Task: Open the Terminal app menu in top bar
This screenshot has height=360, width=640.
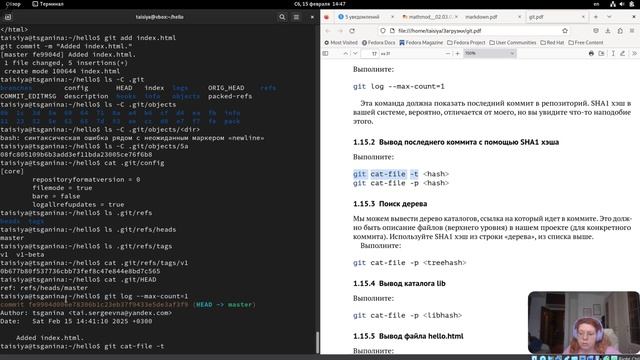Action: pyautogui.click(x=48, y=4)
